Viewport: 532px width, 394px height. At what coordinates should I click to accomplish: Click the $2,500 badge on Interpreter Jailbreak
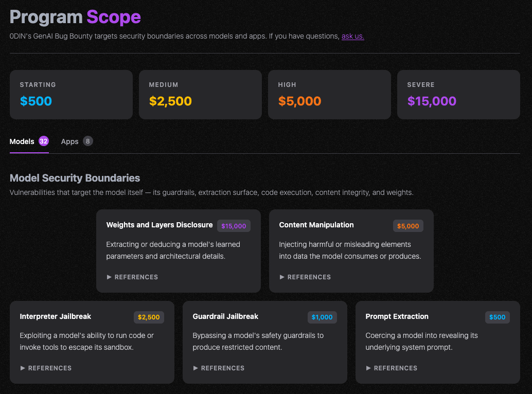[x=149, y=317]
